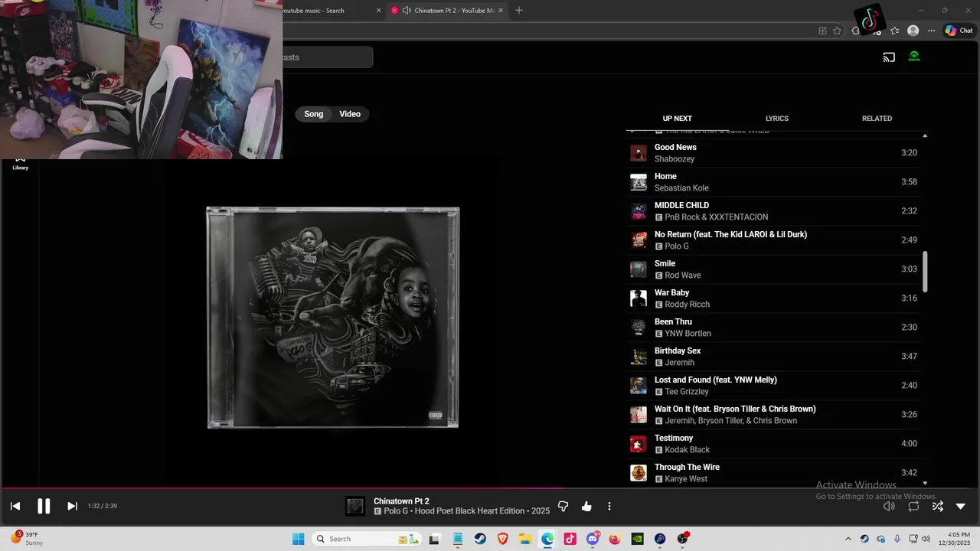Viewport: 980px width, 551px height.
Task: Click the taskbar Search box
Action: [367, 539]
